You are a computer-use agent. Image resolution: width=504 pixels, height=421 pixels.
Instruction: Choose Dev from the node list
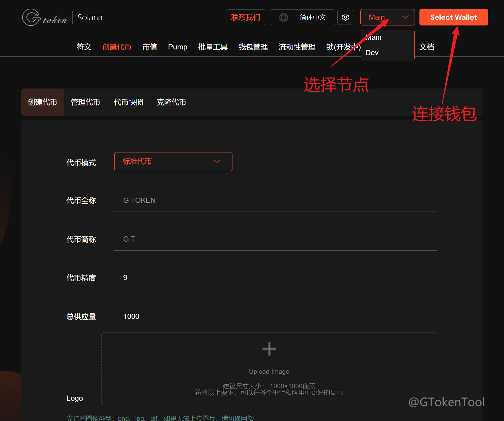372,53
